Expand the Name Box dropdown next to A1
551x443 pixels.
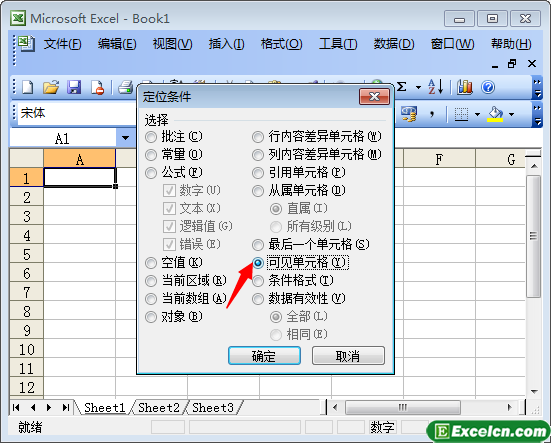[x=125, y=138]
